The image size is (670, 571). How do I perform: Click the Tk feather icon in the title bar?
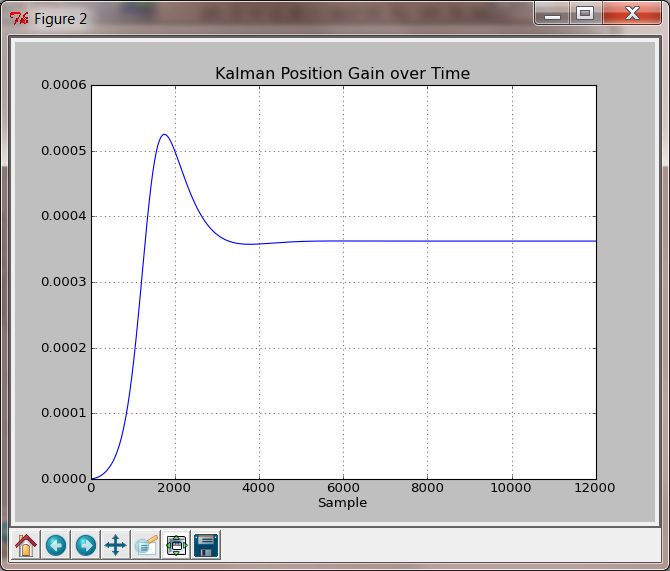(x=19, y=19)
